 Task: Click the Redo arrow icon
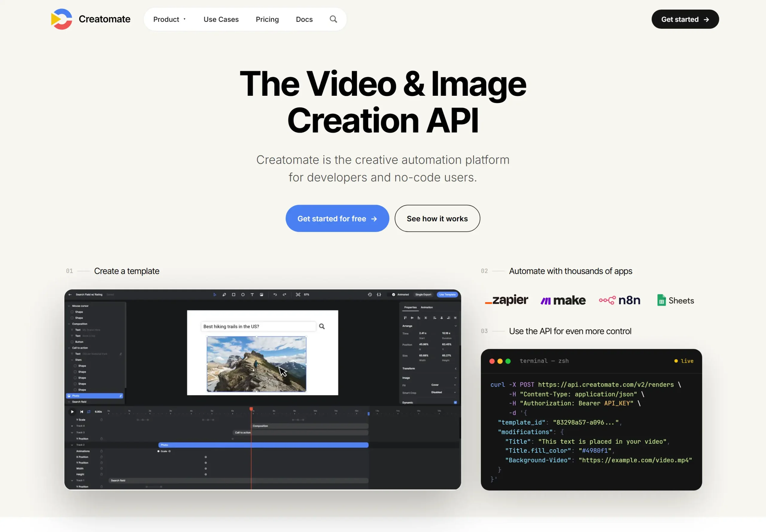coord(284,295)
